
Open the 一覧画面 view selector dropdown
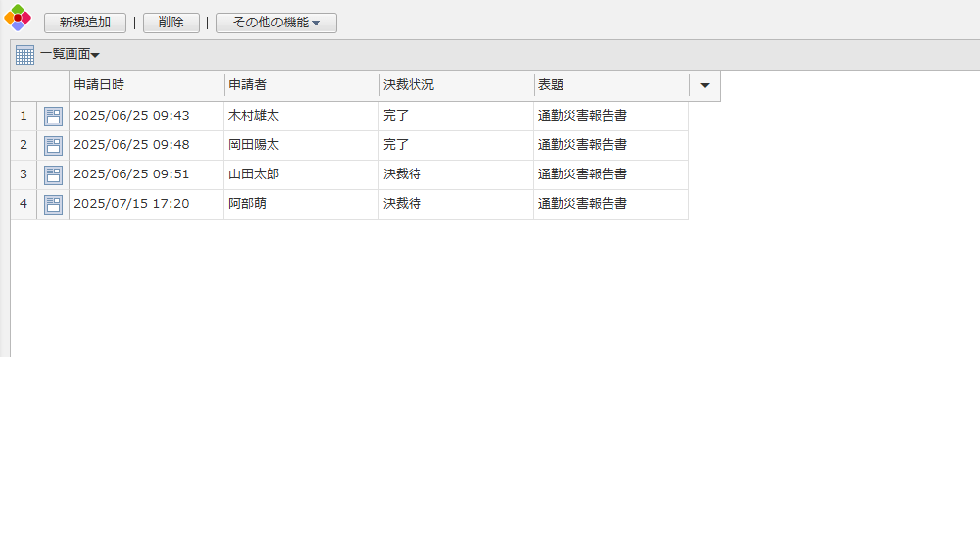[70, 55]
